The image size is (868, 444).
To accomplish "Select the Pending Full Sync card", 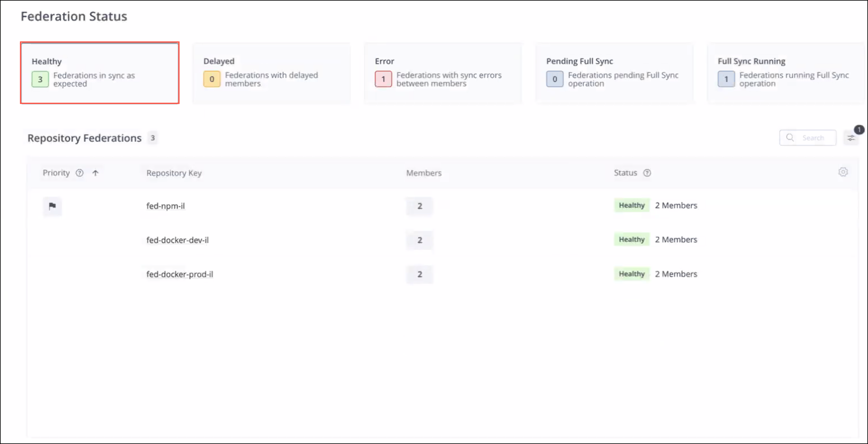I will pyautogui.click(x=614, y=73).
